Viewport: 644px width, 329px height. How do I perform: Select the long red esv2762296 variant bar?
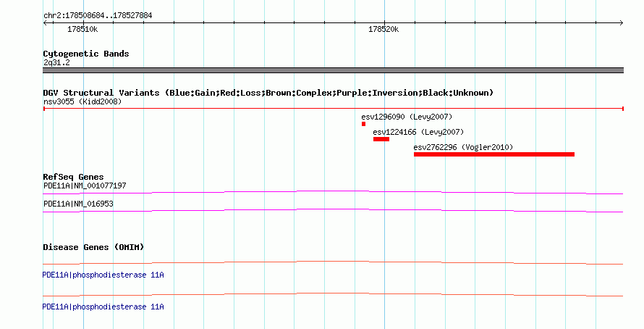coord(494,154)
